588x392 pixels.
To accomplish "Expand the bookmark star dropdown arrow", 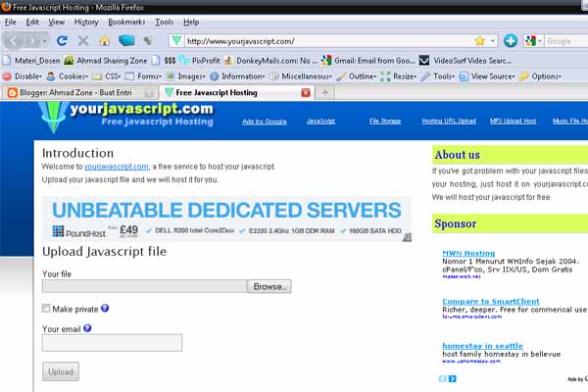I will [492, 41].
